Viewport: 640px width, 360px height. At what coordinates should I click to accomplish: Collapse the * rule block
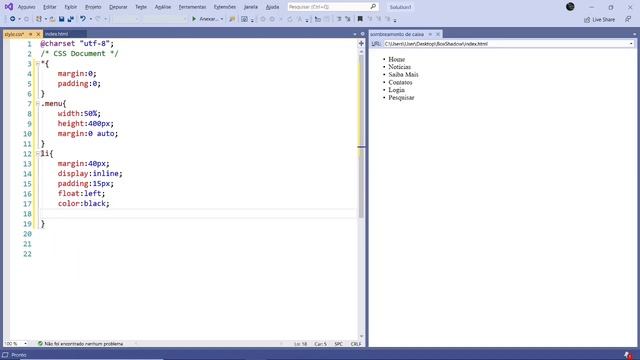37,64
